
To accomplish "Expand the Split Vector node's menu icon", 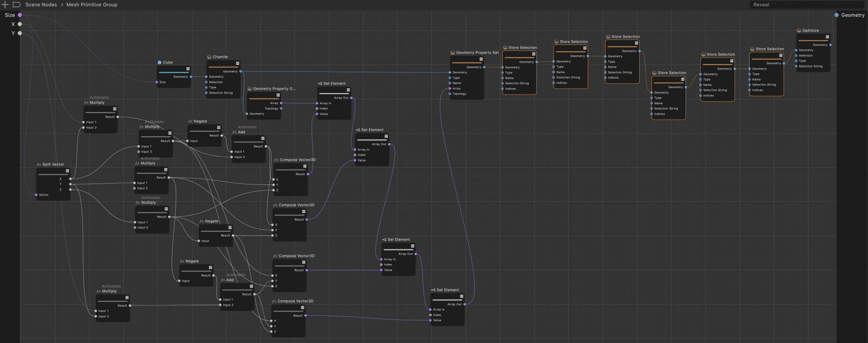I will coord(67,171).
